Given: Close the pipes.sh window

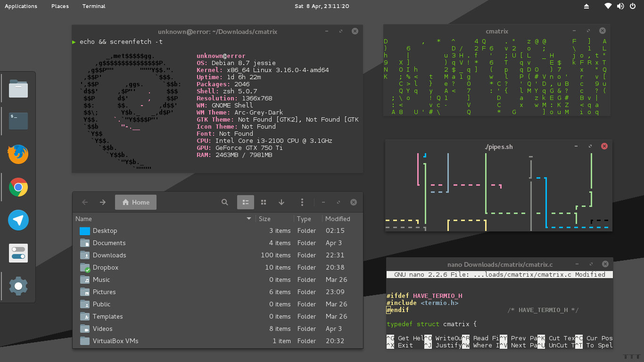Looking at the screenshot, I should point(604,147).
